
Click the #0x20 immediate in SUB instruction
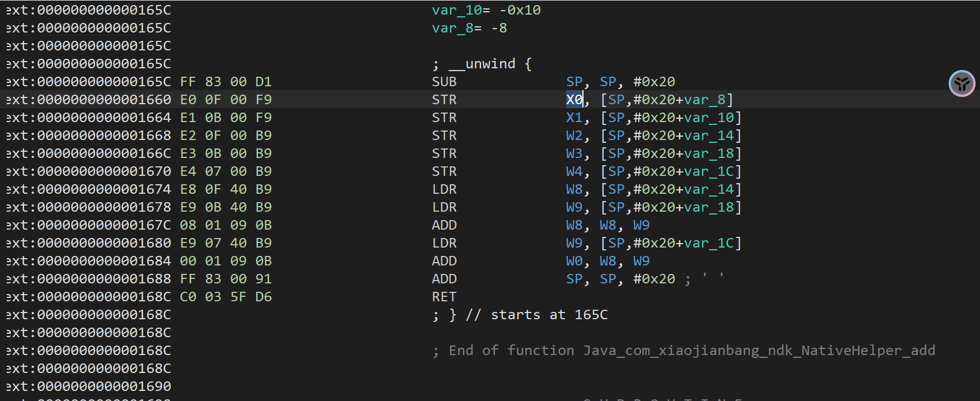654,82
